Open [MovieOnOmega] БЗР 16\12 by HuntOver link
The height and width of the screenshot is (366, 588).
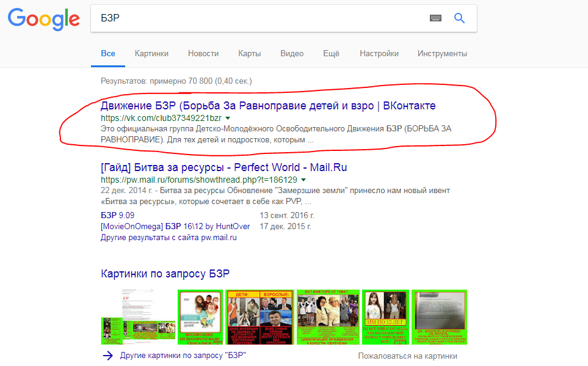click(175, 226)
